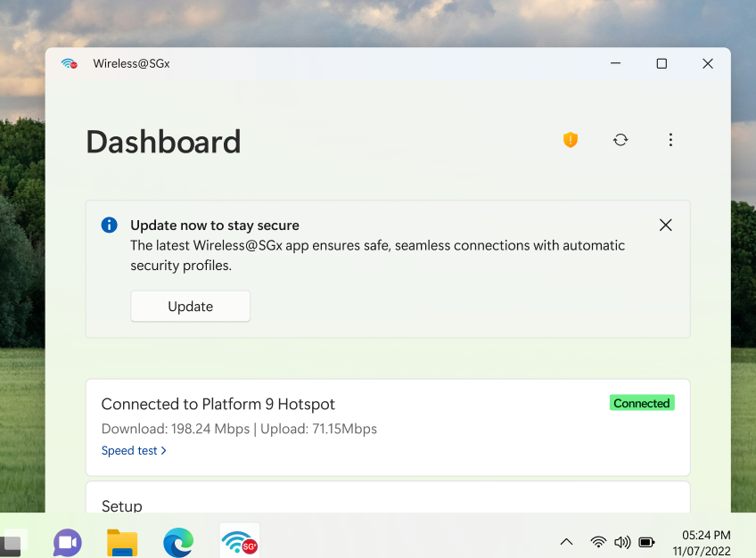Open the Speed test link
The height and width of the screenshot is (558, 756).
click(x=134, y=450)
